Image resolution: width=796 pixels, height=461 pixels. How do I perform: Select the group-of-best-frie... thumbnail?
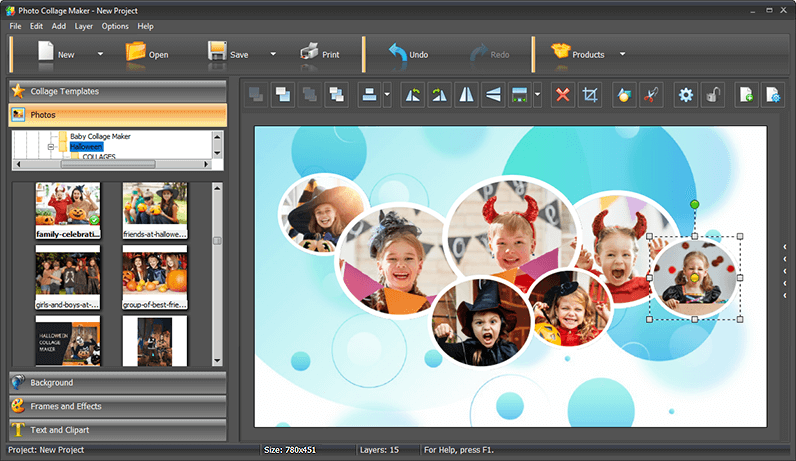155,277
